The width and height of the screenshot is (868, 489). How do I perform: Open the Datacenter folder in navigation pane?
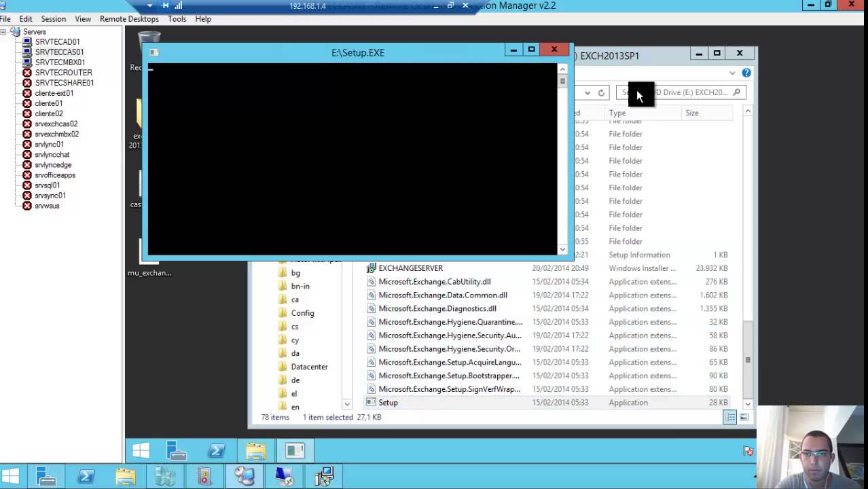[309, 367]
